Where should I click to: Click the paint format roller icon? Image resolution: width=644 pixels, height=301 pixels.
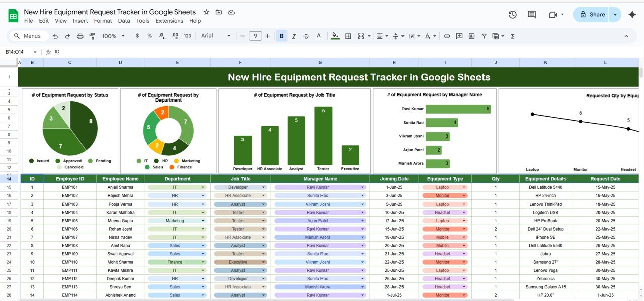92,36
